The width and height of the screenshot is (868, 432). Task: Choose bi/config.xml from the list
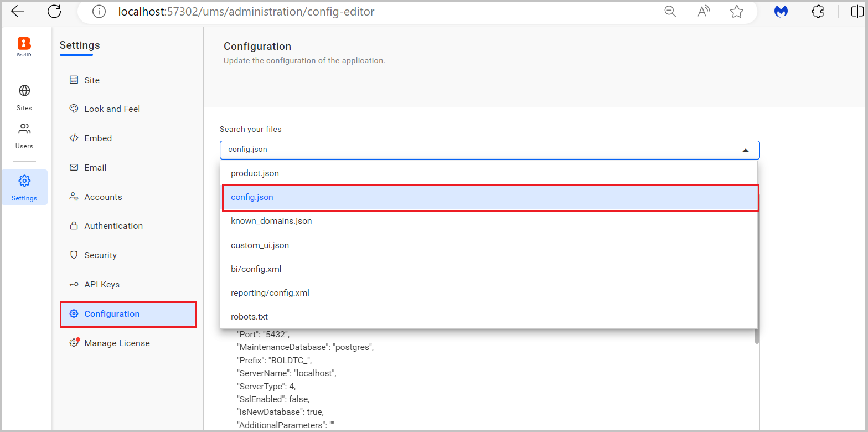pyautogui.click(x=489, y=269)
